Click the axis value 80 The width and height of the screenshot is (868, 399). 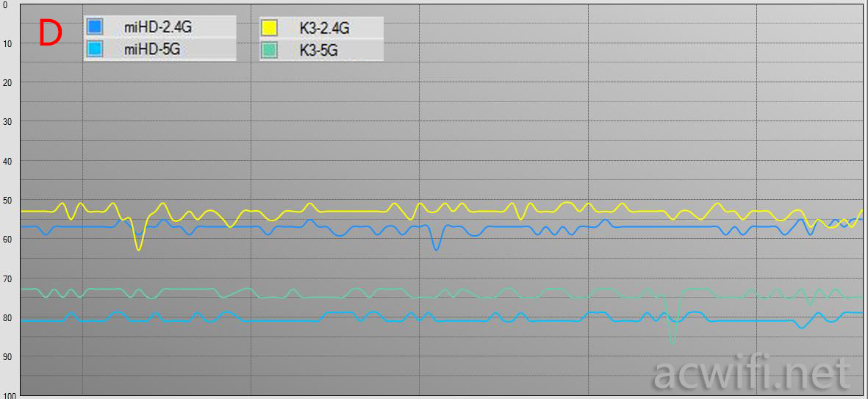pos(7,317)
